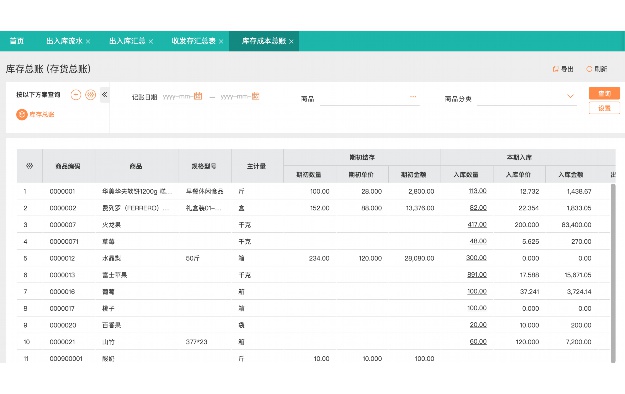625x394 pixels.
Task: Close the 出入库流水 tab
Action: pos(88,41)
